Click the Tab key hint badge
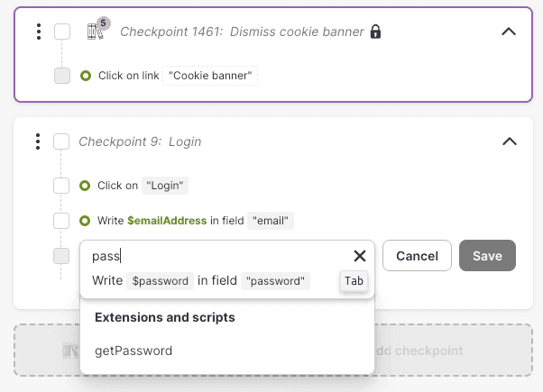Screen dimensions: 543x392 point(354,281)
